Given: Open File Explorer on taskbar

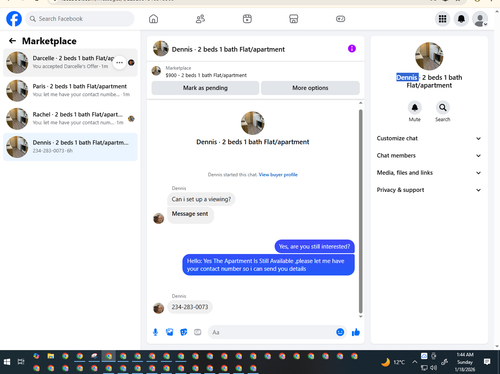Looking at the screenshot, I should [51, 356].
